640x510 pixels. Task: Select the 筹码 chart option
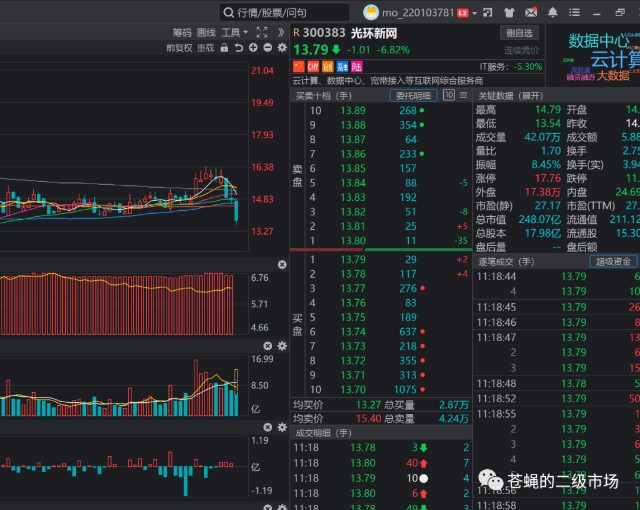(x=182, y=33)
